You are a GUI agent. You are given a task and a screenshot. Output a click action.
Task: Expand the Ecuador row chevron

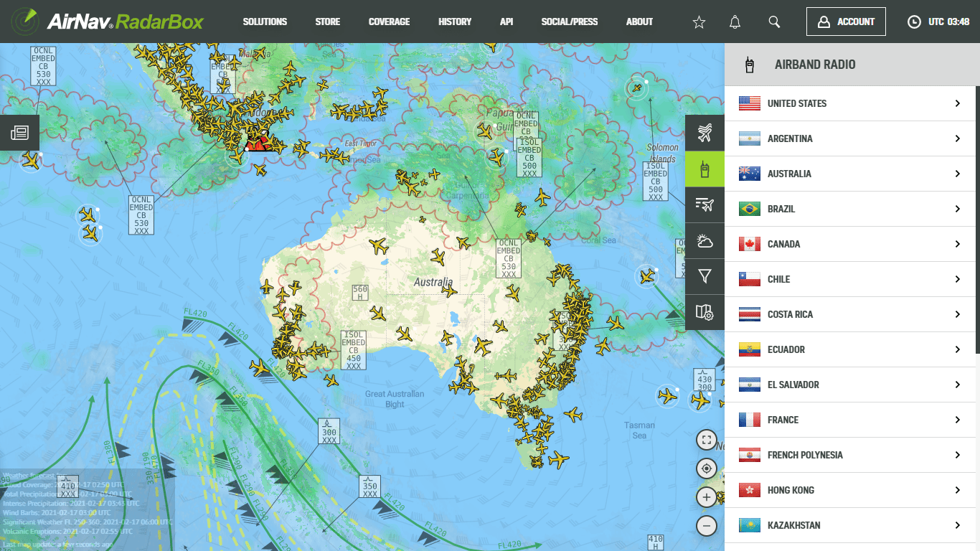[x=958, y=349]
